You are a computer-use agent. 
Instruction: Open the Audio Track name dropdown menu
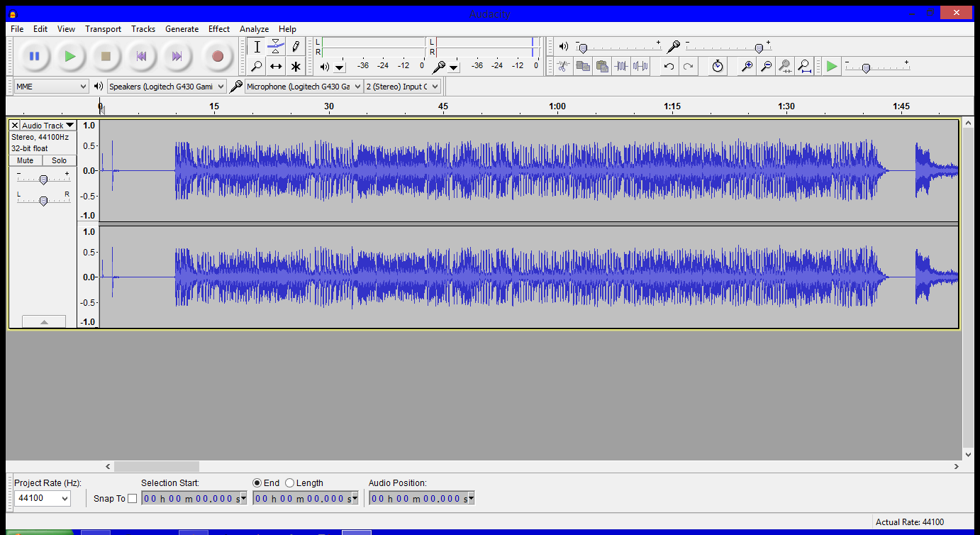coord(48,126)
